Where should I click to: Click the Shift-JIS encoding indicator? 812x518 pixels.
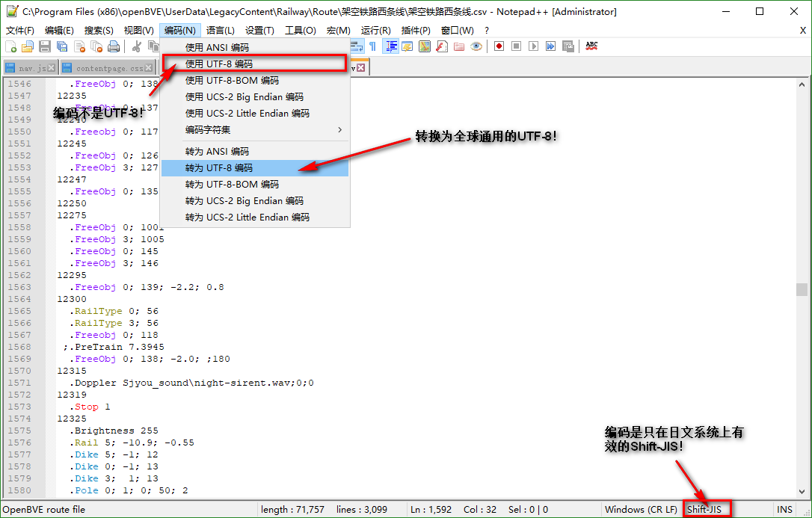coord(706,509)
